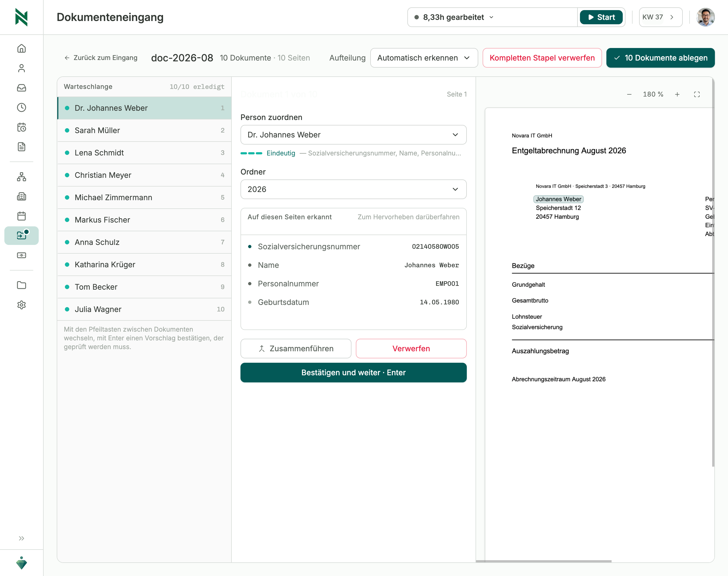Open the home icon in sidebar
728x576 pixels.
point(22,49)
